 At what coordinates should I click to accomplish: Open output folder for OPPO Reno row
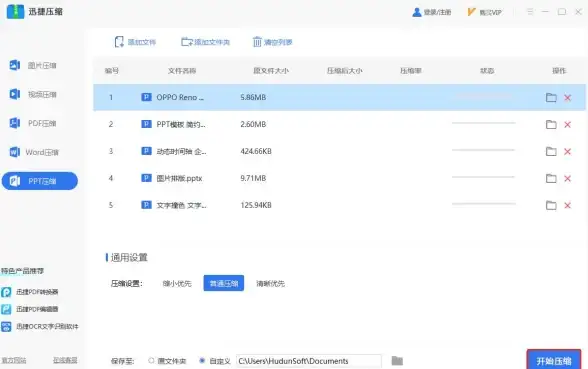[x=551, y=98]
